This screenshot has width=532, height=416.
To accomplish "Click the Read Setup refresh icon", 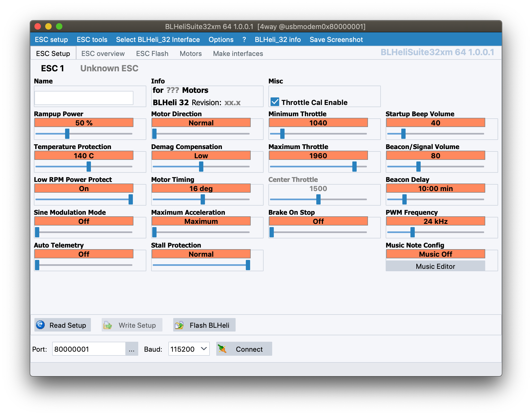I will click(x=40, y=325).
